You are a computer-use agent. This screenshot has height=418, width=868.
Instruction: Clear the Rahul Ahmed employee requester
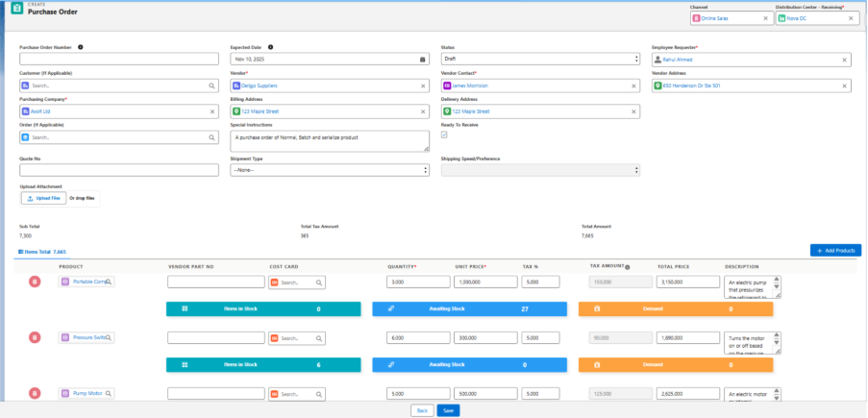845,60
